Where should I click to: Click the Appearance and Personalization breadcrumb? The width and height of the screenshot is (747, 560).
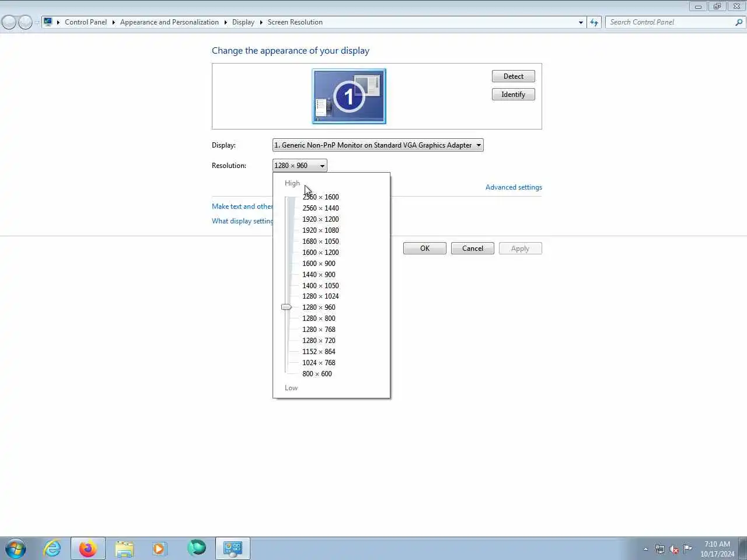click(169, 22)
